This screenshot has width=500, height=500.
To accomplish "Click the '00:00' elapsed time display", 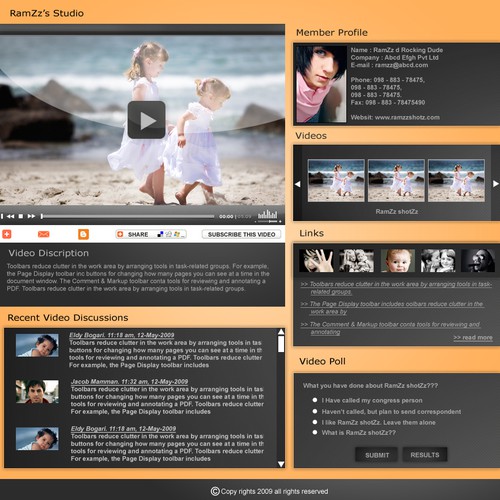I will tap(226, 216).
